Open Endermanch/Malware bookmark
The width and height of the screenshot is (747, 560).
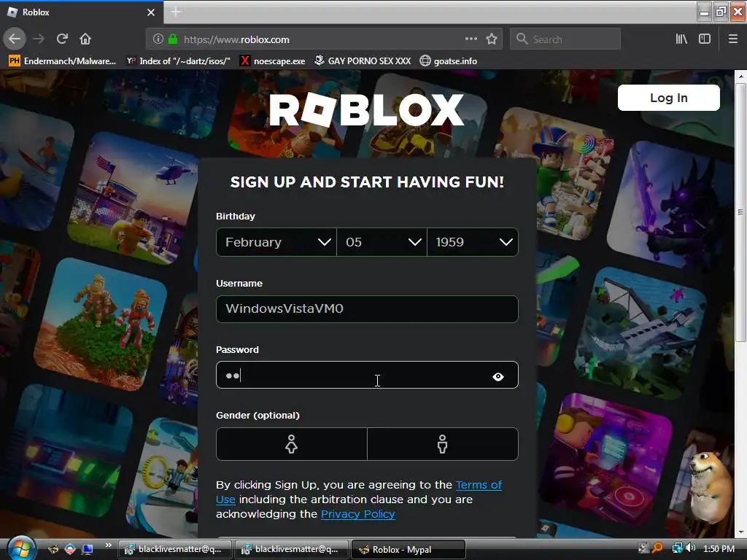63,61
